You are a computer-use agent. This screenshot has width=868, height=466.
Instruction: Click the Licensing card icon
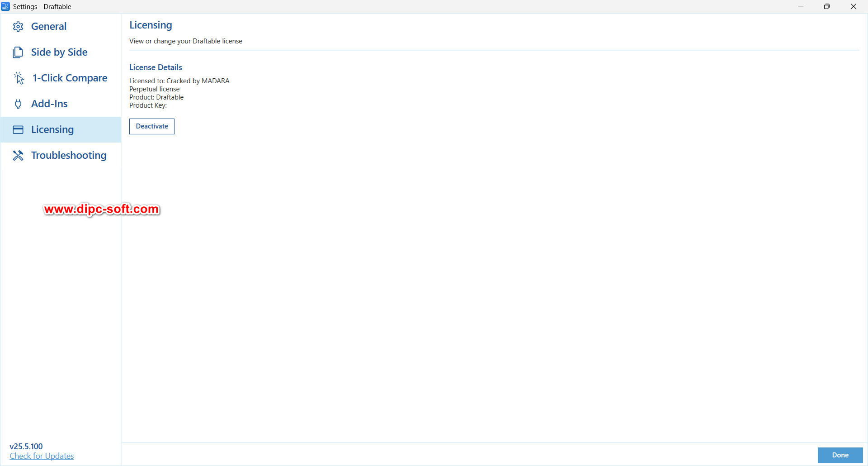18,130
